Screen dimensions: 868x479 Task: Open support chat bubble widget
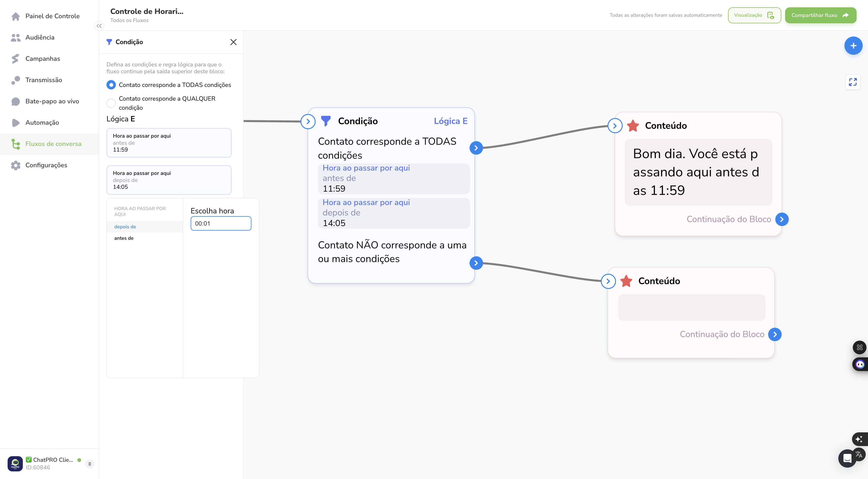(847, 458)
